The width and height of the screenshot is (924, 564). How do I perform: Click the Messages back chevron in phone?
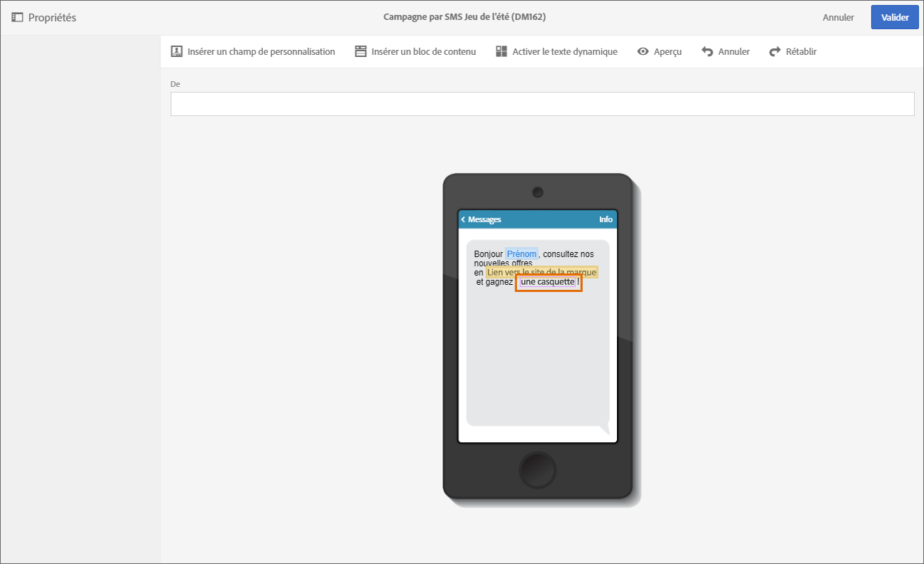point(463,219)
